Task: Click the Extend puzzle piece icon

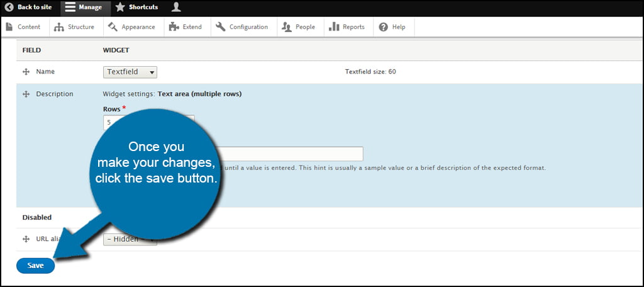Action: (174, 26)
